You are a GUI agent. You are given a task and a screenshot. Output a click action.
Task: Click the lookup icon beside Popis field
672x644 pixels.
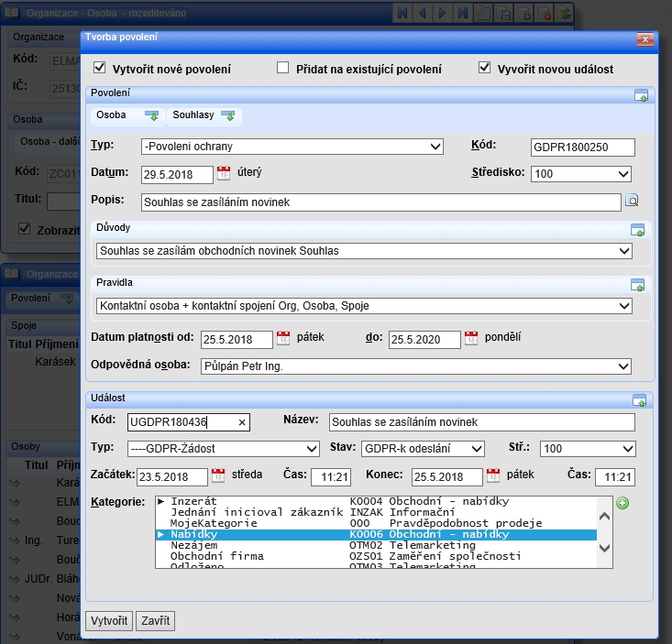(x=633, y=200)
